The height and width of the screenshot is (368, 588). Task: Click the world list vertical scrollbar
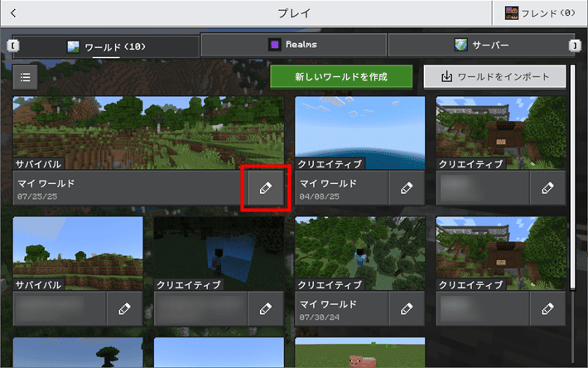[x=572, y=177]
